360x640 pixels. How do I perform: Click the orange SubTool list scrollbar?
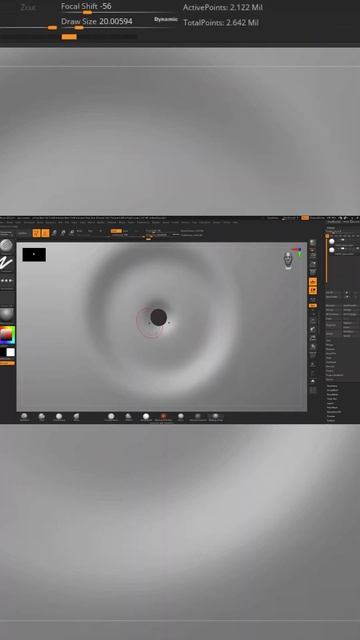pos(327,261)
